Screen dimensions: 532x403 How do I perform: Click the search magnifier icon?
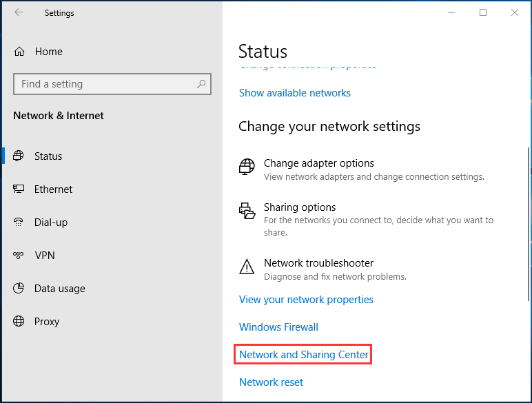tap(201, 84)
